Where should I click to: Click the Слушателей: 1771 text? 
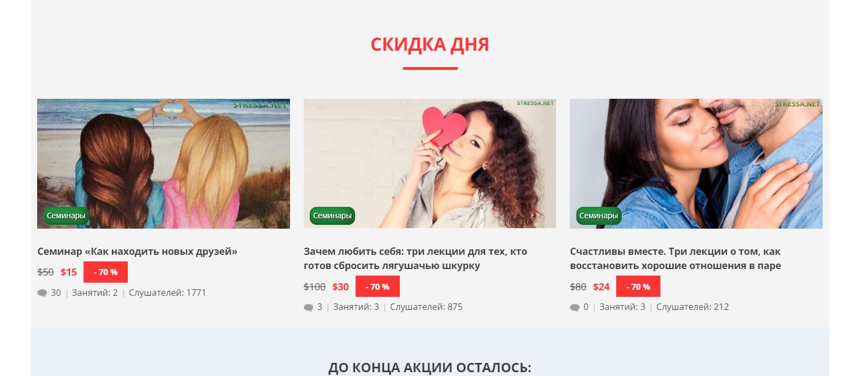coord(167,293)
